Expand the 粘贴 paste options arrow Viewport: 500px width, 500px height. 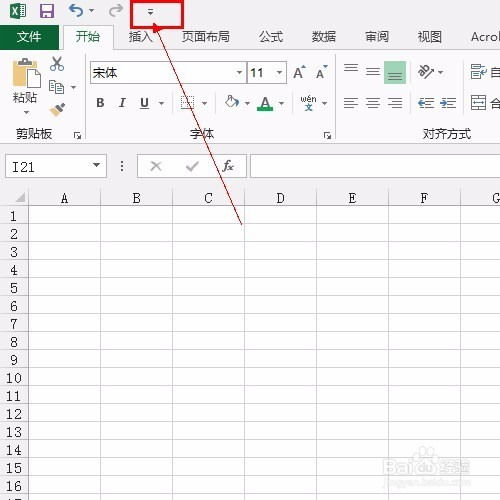26,112
